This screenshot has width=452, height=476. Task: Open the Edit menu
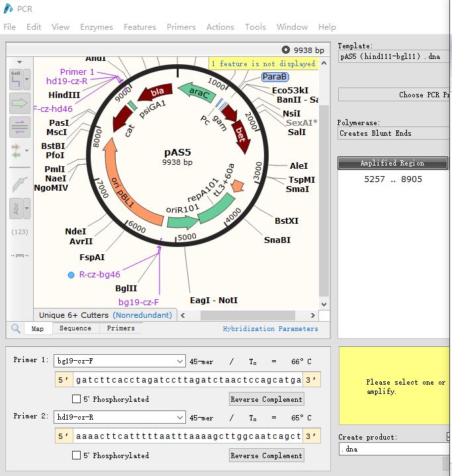coord(34,27)
